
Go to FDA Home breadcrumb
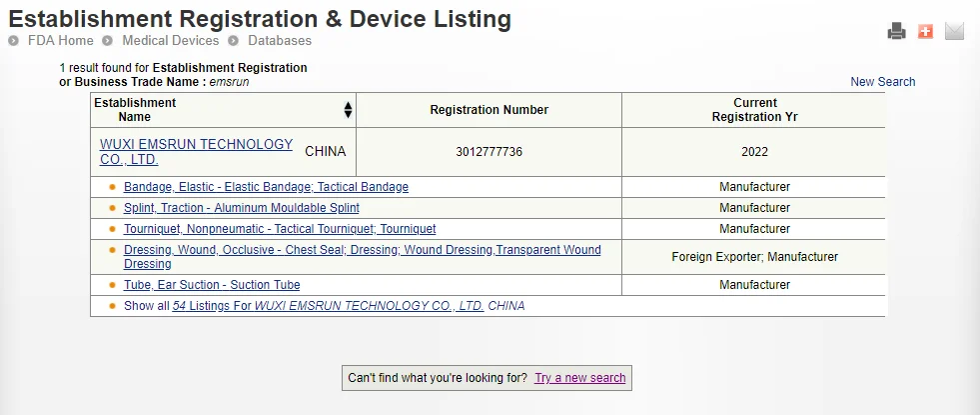[60, 41]
